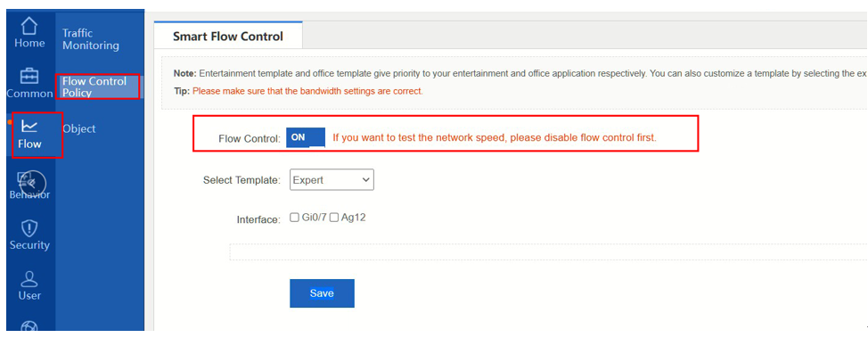Open the Home sidebar icon

[29, 26]
